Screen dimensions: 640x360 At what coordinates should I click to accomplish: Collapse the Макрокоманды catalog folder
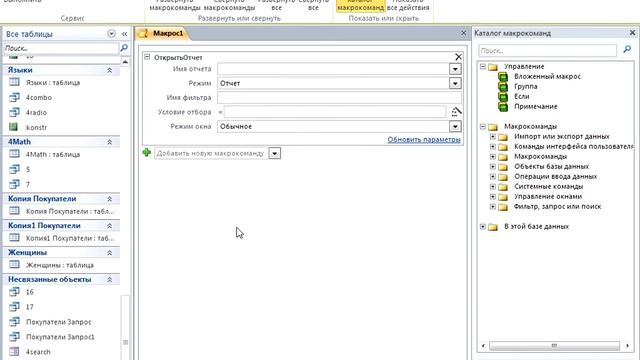pos(483,127)
